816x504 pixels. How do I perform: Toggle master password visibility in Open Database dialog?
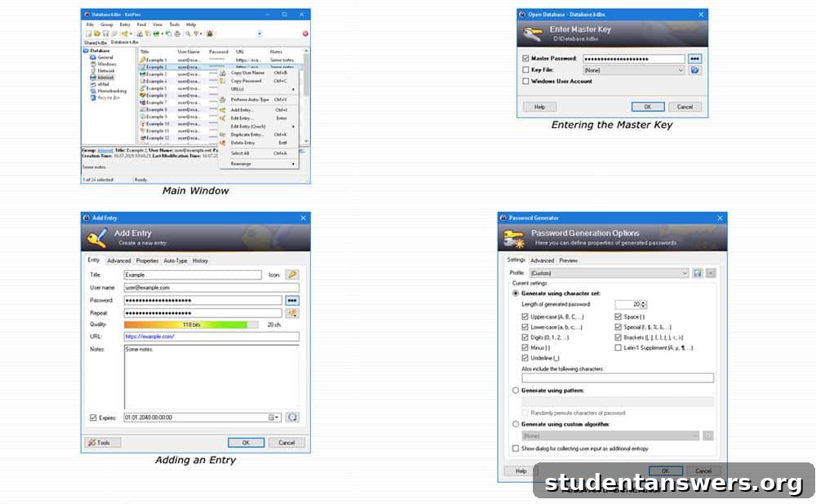pos(694,59)
